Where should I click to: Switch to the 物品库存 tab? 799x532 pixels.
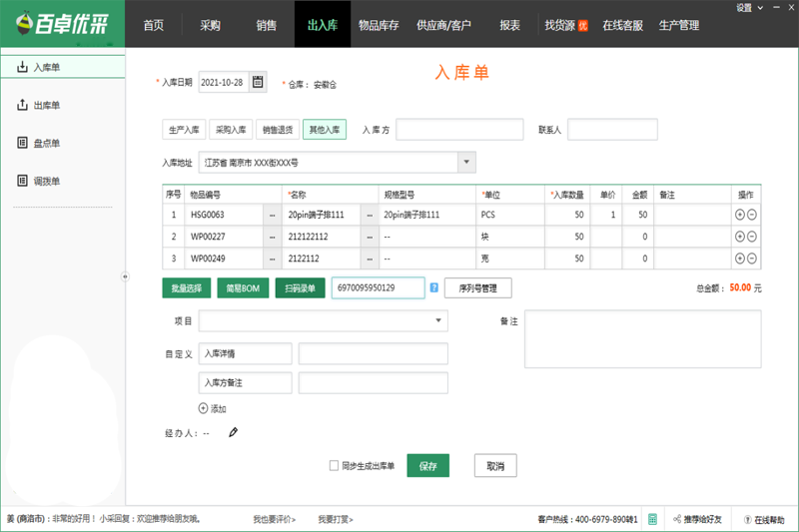coord(380,25)
